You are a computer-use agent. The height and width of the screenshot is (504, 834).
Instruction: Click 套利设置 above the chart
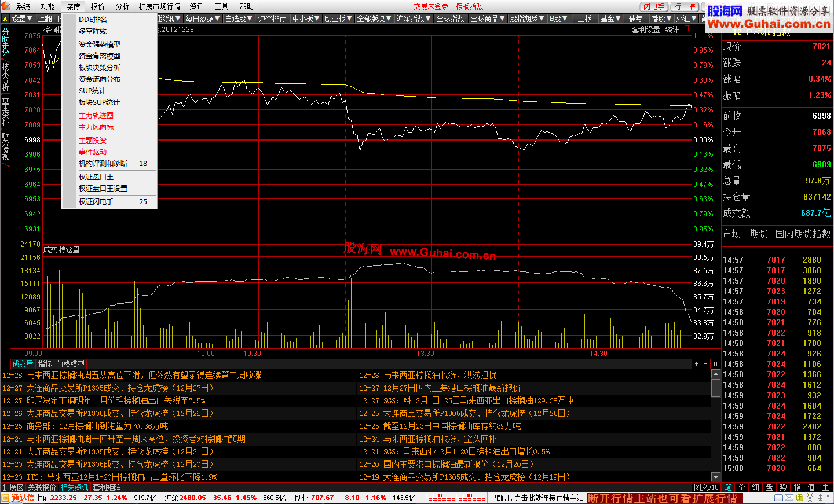[646, 29]
